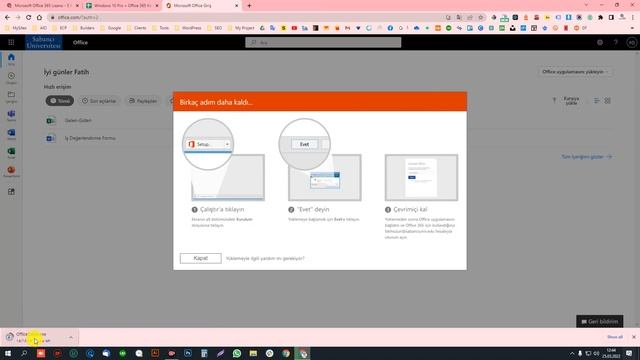Click the Kapat button in the dialog
Screen dimensions: 640x360
pyautogui.click(x=200, y=258)
